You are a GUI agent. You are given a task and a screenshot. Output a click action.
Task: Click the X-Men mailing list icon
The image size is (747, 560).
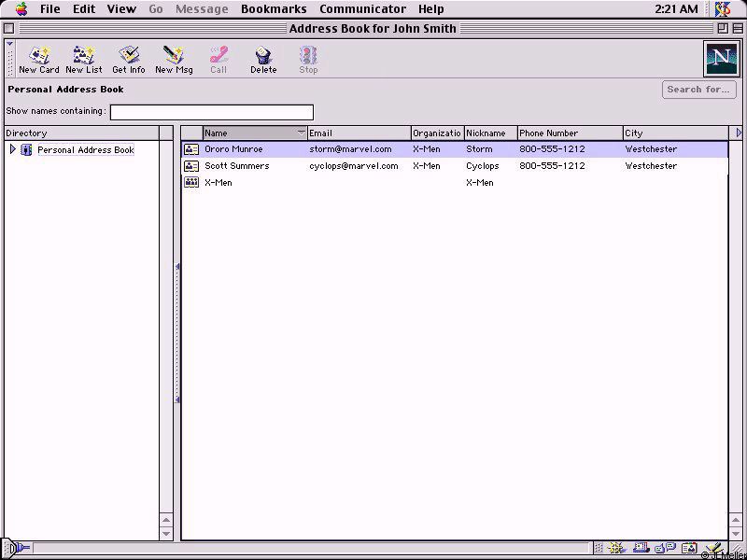point(191,182)
